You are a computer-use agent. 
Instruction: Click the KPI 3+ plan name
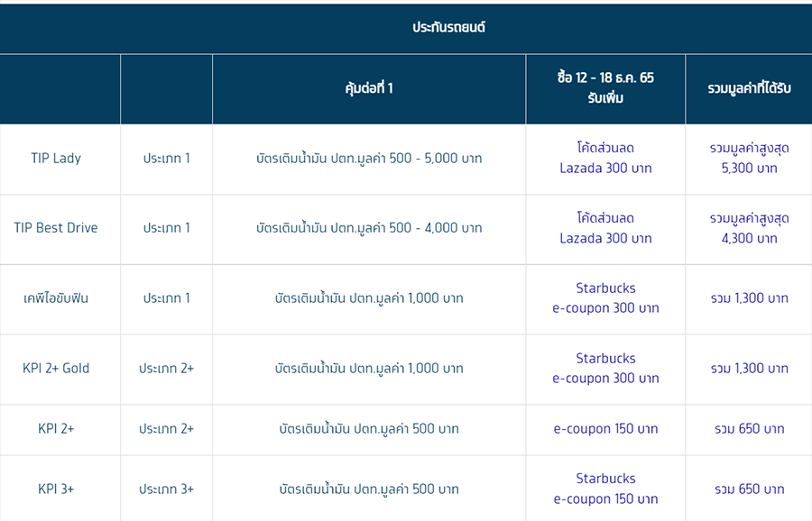(56, 489)
